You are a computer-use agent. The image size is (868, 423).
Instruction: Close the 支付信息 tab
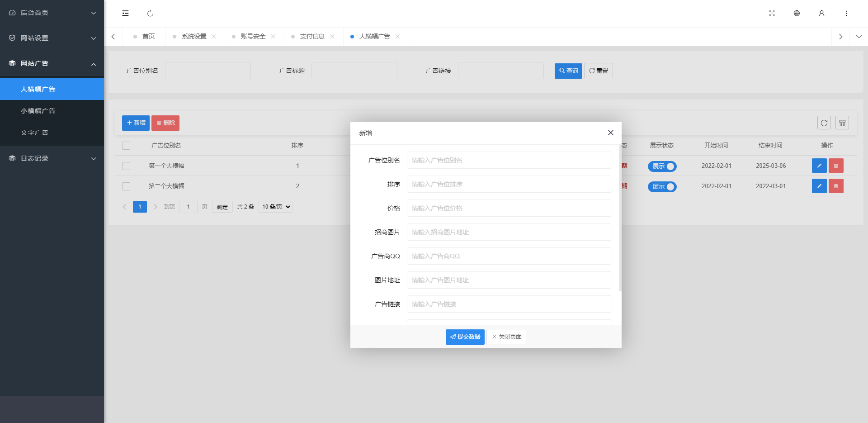[x=332, y=37]
